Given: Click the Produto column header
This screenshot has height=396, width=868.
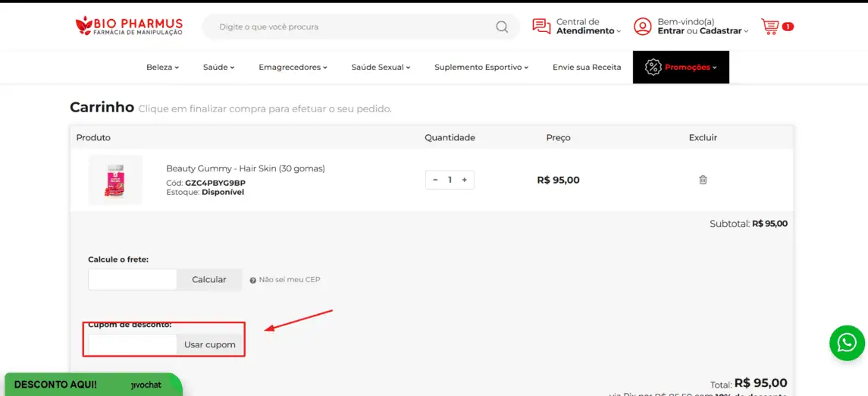Looking at the screenshot, I should click(93, 137).
